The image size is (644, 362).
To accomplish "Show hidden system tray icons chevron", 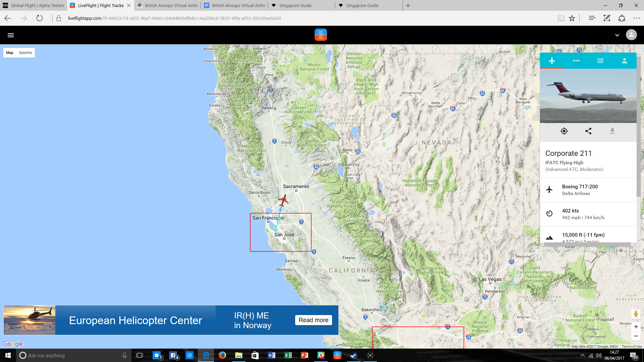I will tap(583, 355).
